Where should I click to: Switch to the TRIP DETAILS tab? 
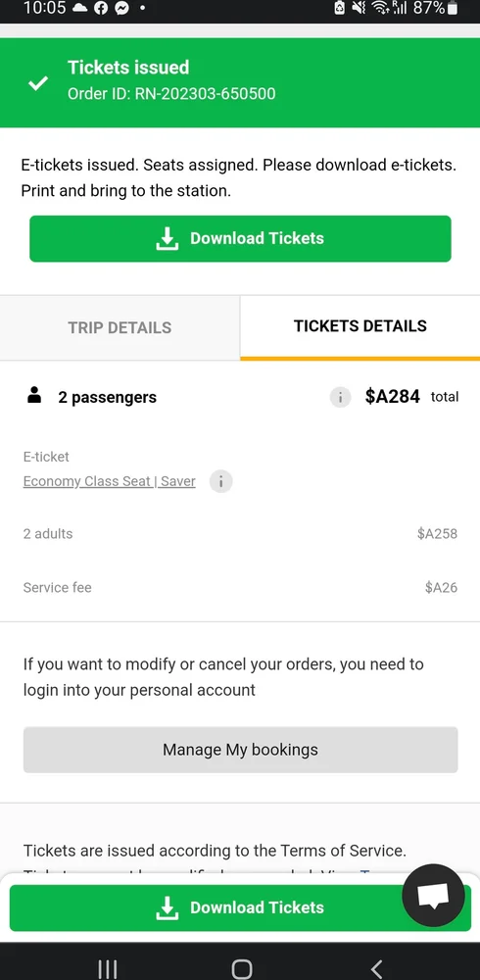click(120, 327)
